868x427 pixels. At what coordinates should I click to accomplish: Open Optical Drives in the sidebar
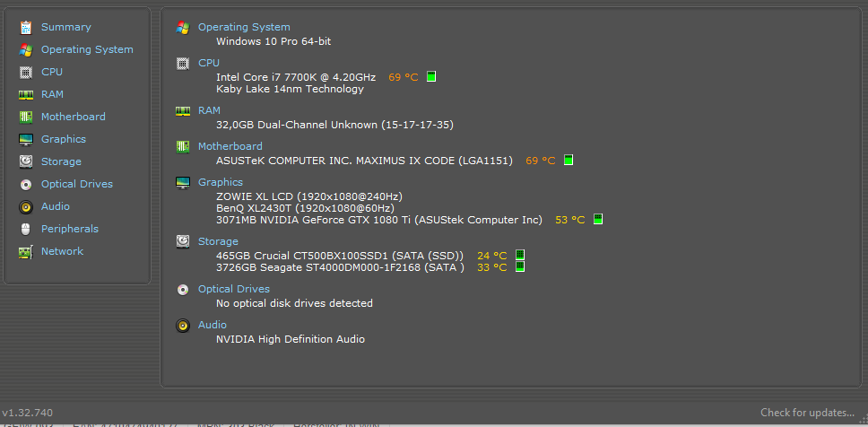77,184
